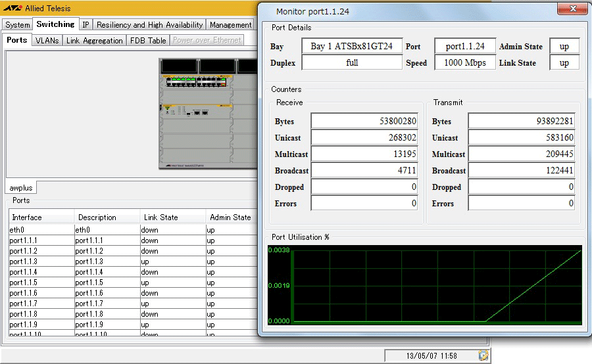This screenshot has width=592, height=364.
Task: Click the Allied Telesis logo icon
Action: tap(13, 9)
